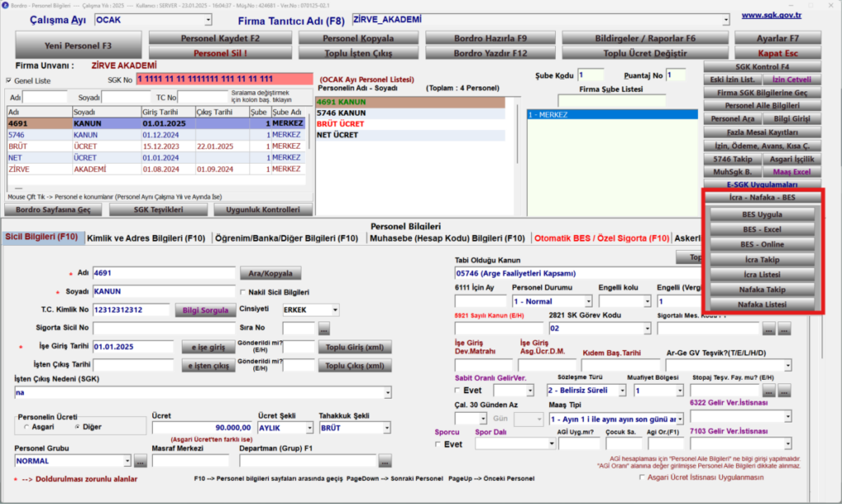842x504 pixels.
Task: Open Bildirgeler / Raporlar F6
Action: click(x=645, y=38)
